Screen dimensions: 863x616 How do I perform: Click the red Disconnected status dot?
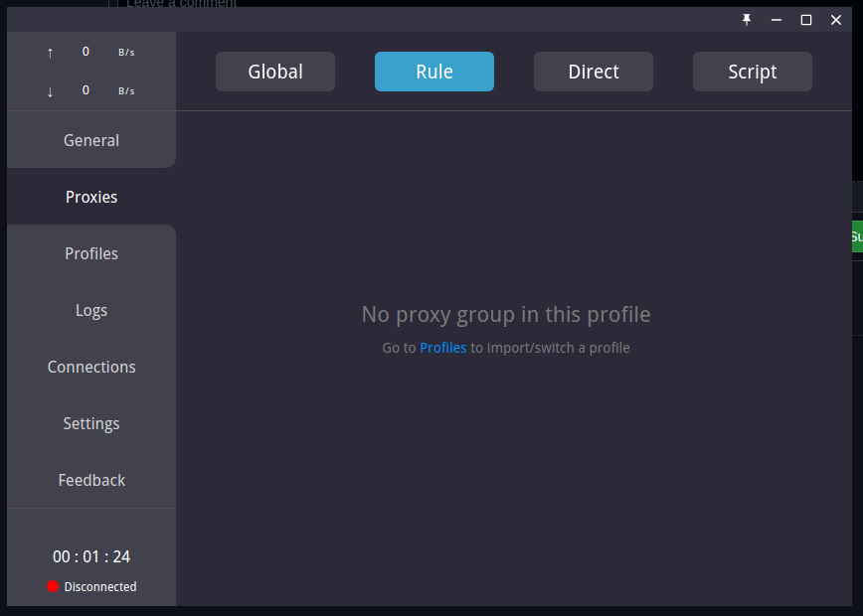coord(52,586)
